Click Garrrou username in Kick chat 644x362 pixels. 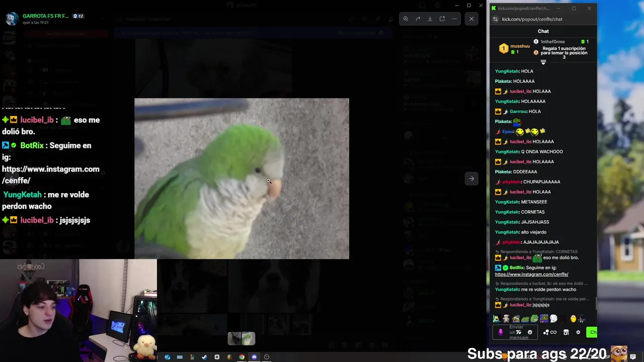(518, 111)
